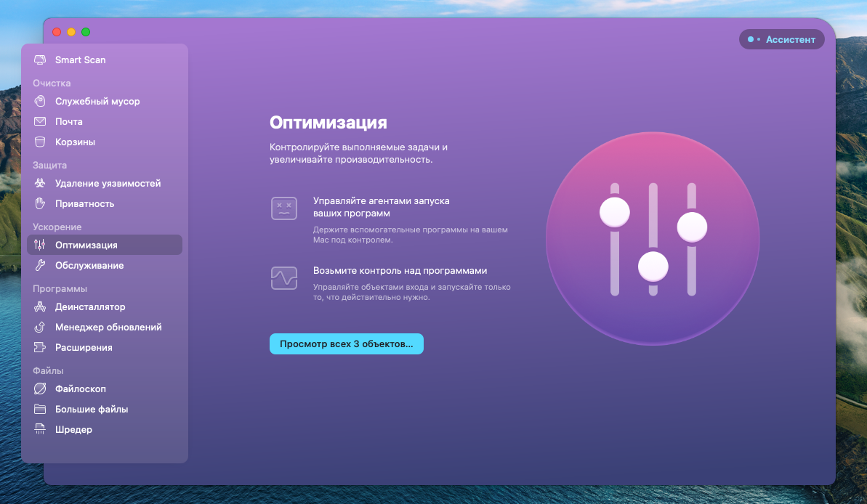The height and width of the screenshot is (504, 867).
Task: Click the Smart Scan monitor icon
Action: coord(40,60)
